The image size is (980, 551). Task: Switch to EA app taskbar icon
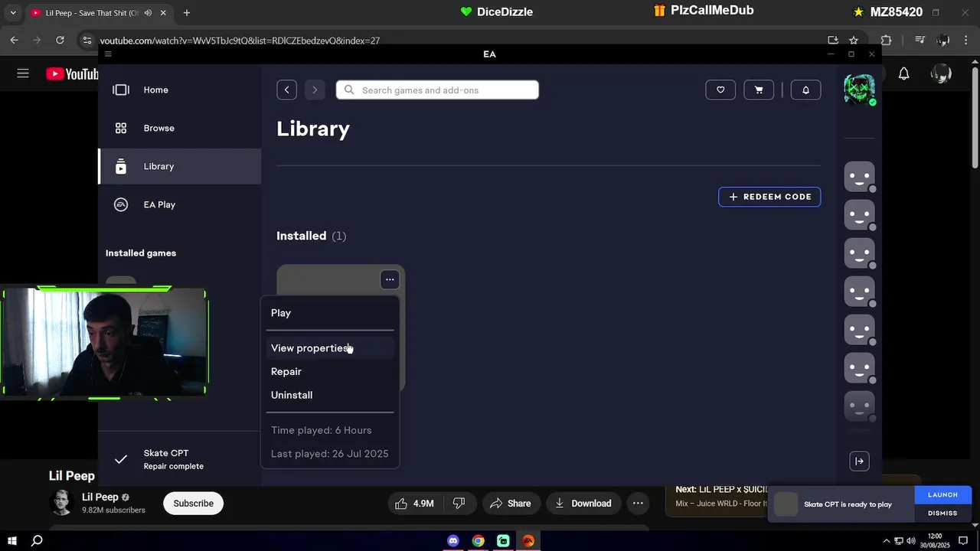click(x=528, y=541)
